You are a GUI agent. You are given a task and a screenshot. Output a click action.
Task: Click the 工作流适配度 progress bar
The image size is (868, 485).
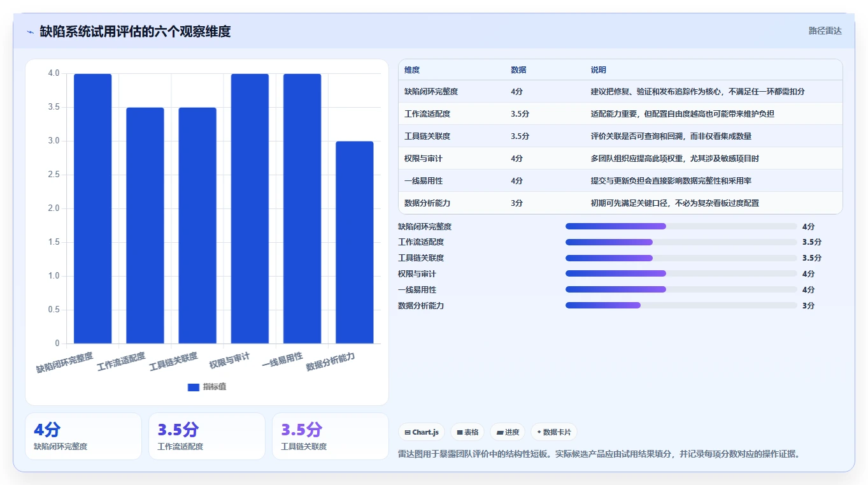pyautogui.click(x=681, y=242)
